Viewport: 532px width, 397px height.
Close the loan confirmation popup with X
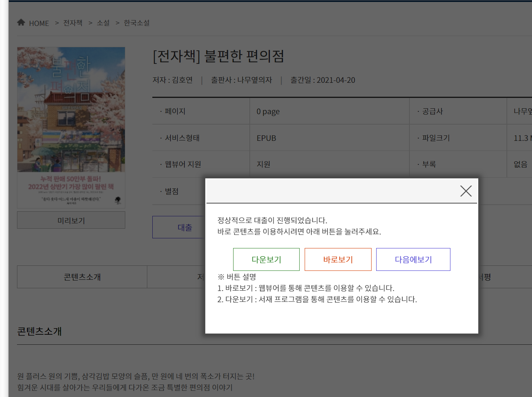point(466,191)
